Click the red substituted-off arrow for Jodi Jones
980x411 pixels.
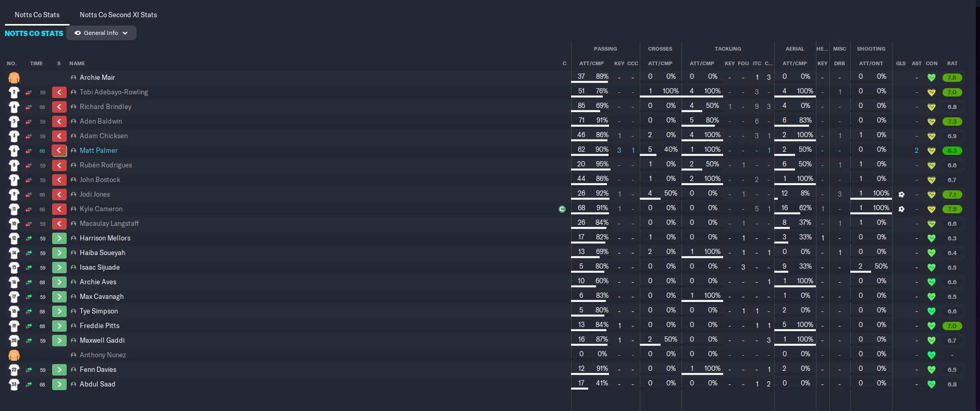(x=59, y=195)
